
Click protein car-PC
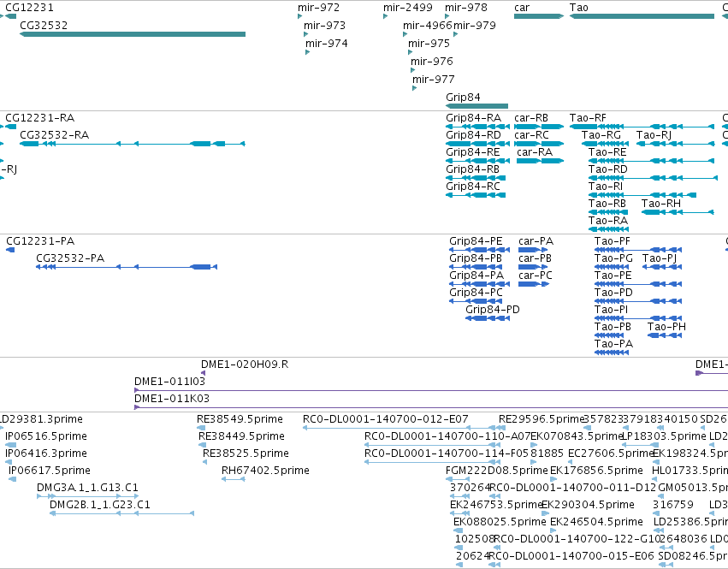pyautogui.click(x=534, y=284)
